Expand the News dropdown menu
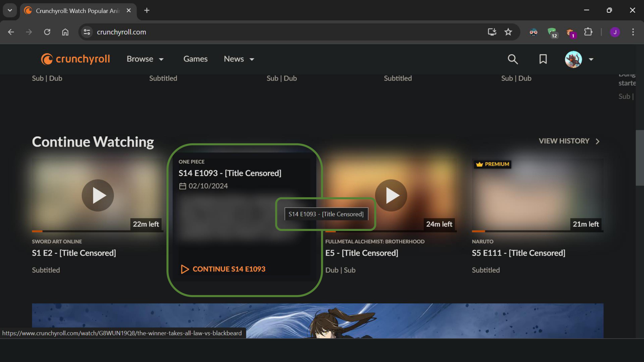Screen dimensions: 644x362 [x=239, y=59]
